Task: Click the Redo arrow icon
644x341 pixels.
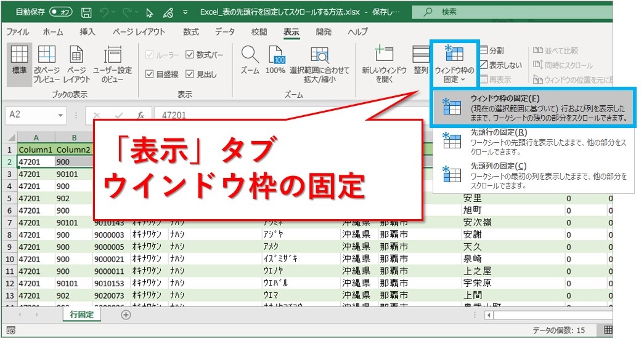Action: [127, 12]
